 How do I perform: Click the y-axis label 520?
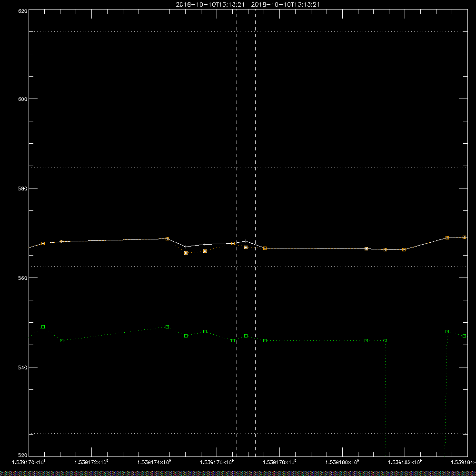point(23,456)
